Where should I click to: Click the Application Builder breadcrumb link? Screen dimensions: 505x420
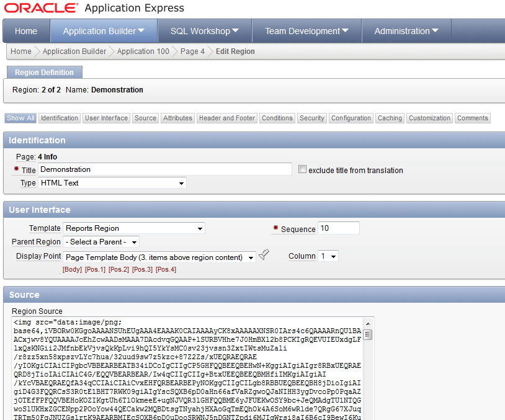(x=74, y=51)
